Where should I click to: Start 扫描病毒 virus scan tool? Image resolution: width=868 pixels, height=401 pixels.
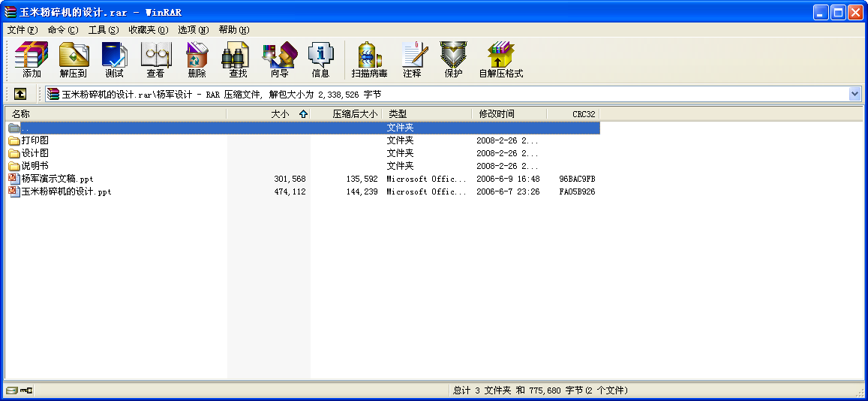click(369, 60)
